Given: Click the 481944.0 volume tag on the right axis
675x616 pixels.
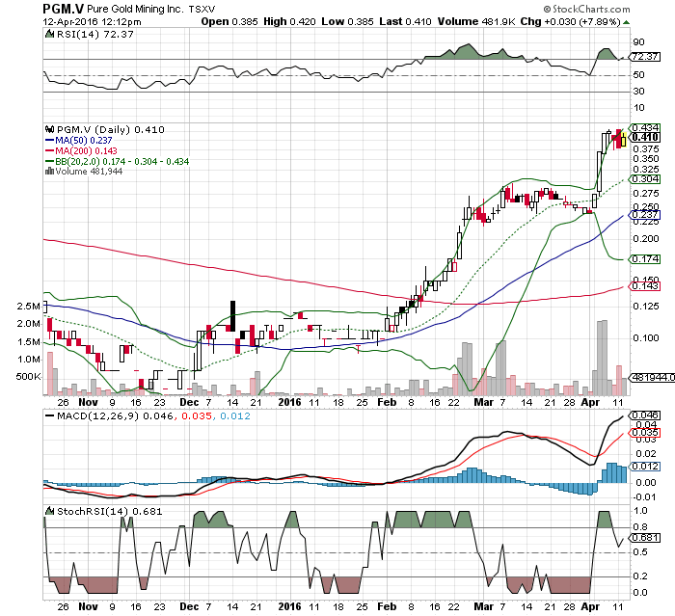Looking at the screenshot, I should pyautogui.click(x=653, y=378).
